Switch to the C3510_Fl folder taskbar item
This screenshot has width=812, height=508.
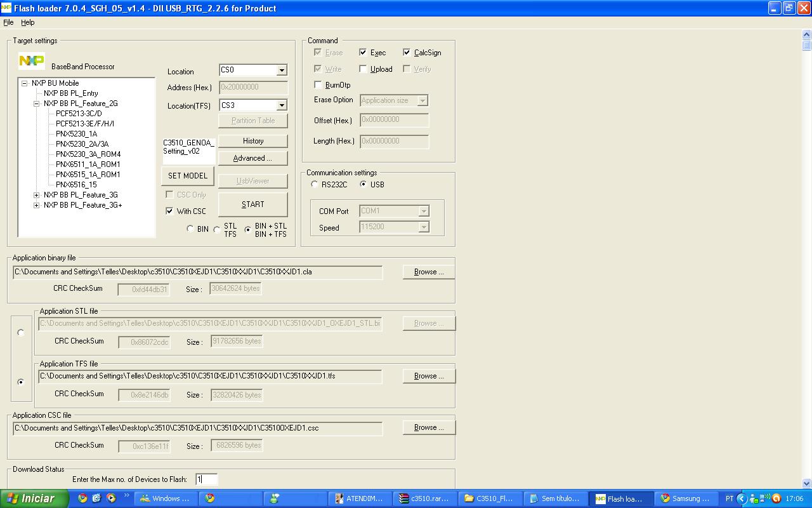490,498
